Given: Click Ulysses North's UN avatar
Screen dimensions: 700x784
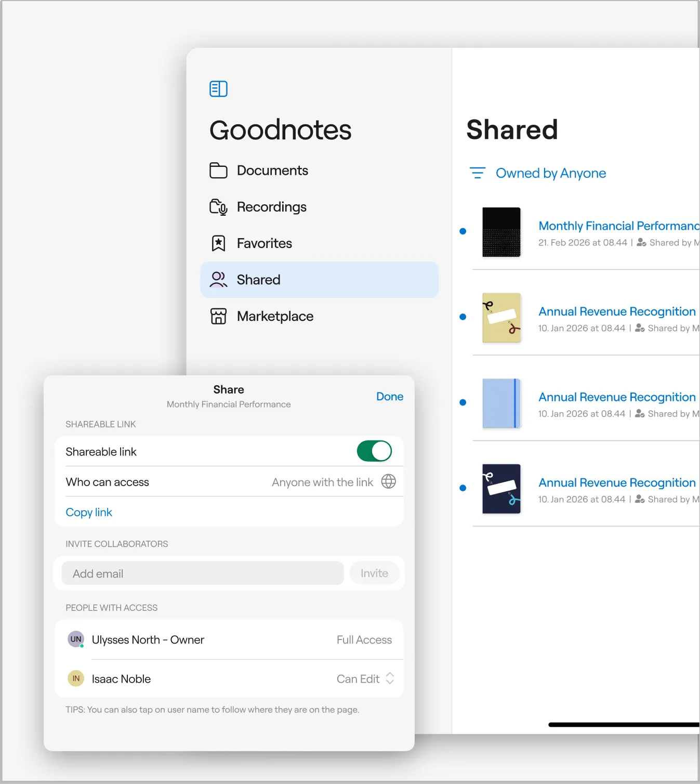Looking at the screenshot, I should click(76, 639).
